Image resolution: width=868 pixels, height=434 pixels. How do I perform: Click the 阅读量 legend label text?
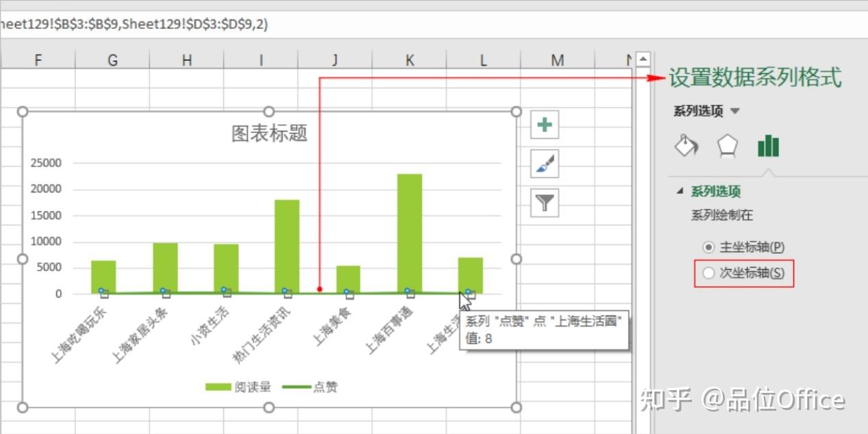coord(253,386)
